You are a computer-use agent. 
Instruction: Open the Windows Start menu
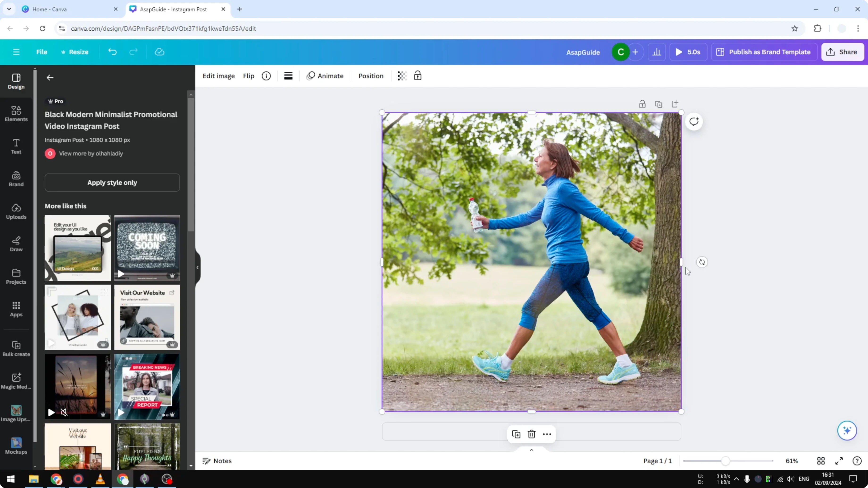(x=11, y=479)
